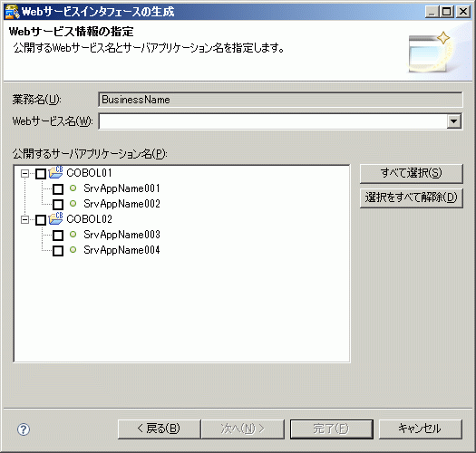Viewport: 476px width, 453px height.
Task: Click the 公開するサーバアプリケーション名(P) label
Action: click(90, 153)
